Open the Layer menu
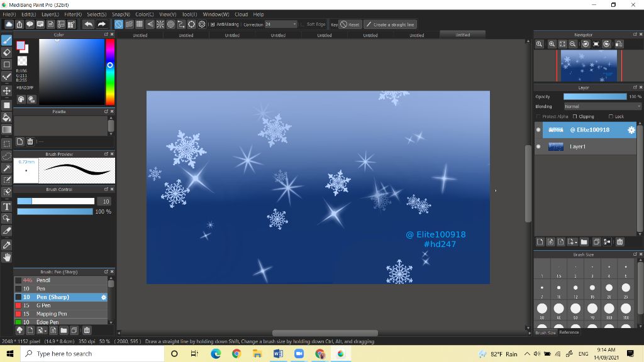 click(50, 14)
